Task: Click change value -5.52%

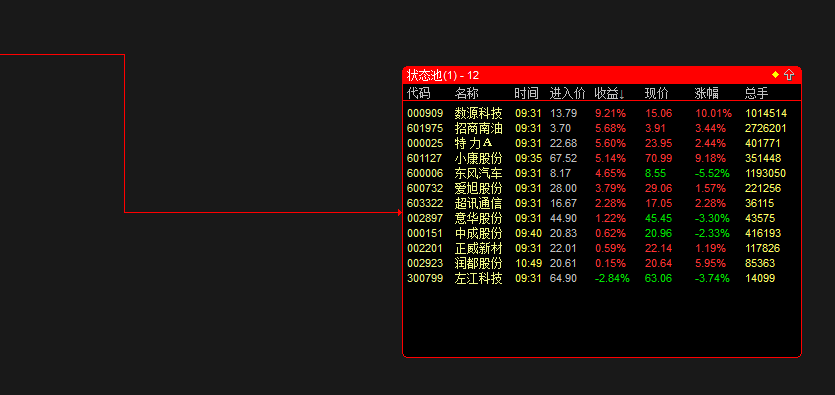Action: point(713,173)
